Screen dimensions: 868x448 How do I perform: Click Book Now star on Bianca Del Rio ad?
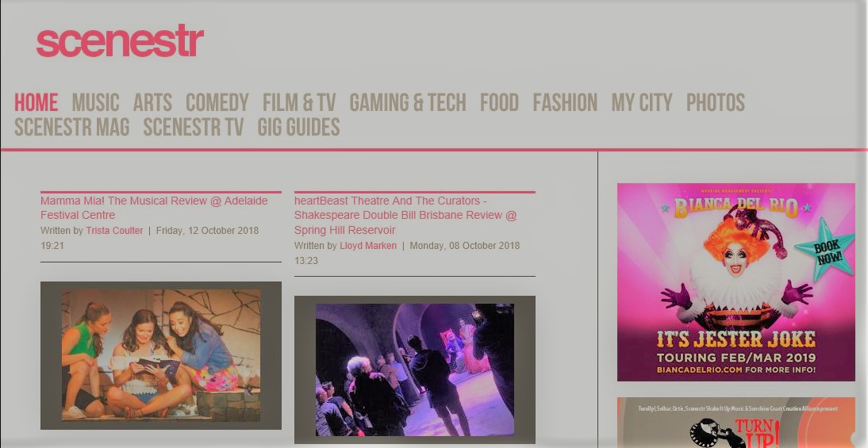(x=824, y=250)
